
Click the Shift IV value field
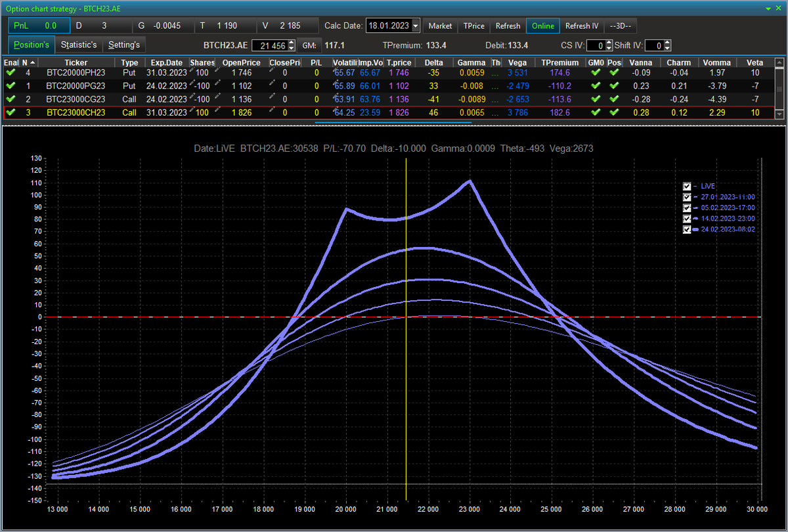[654, 45]
